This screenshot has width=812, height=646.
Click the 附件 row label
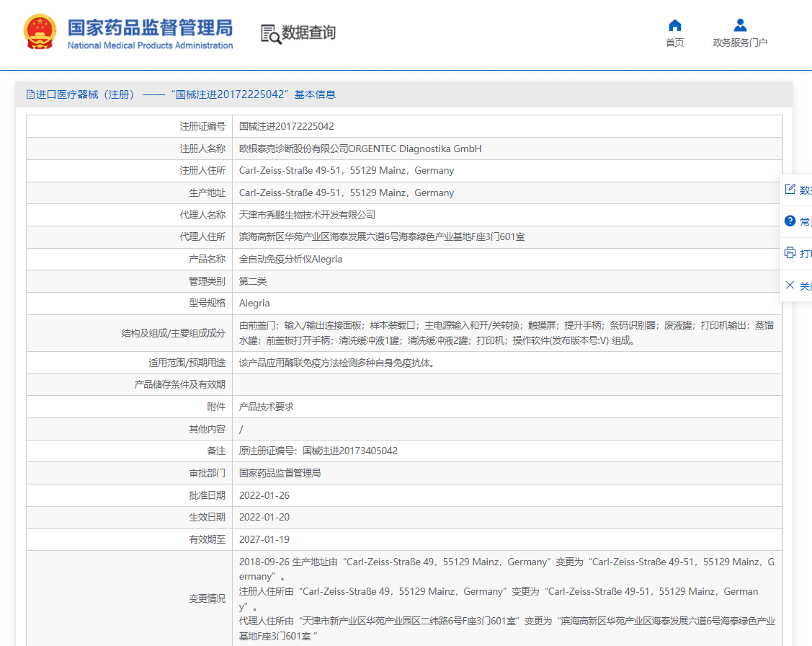(x=216, y=407)
